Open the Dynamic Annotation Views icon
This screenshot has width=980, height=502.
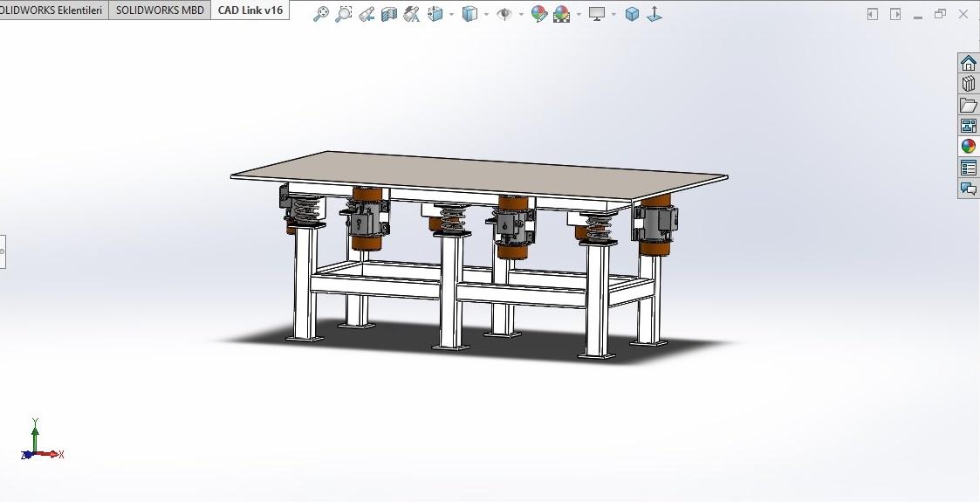(412, 14)
